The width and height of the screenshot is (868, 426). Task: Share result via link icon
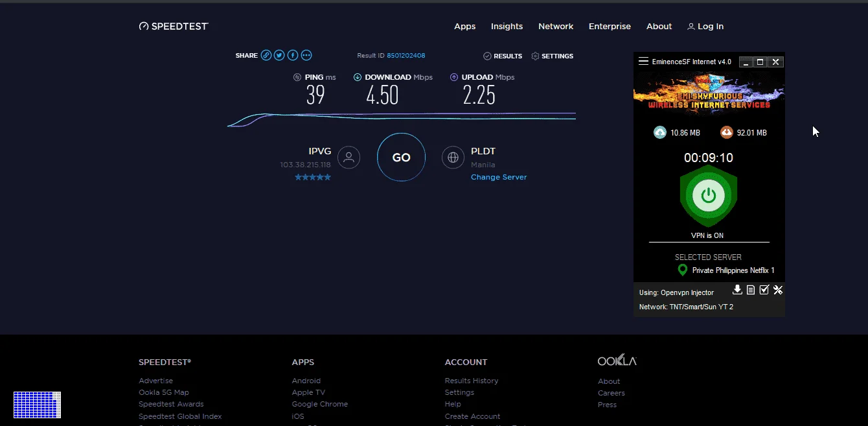(266, 55)
